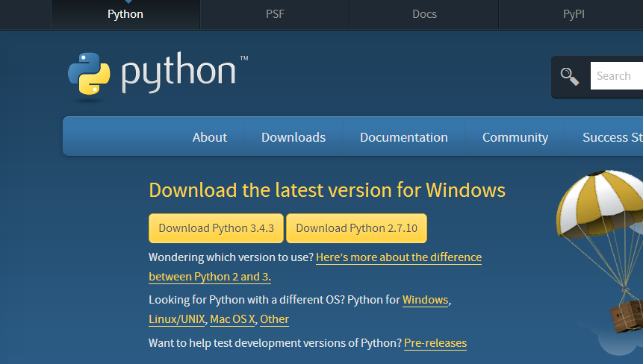Follow the Linux/UNIX link
643x364 pixels.
click(x=177, y=319)
